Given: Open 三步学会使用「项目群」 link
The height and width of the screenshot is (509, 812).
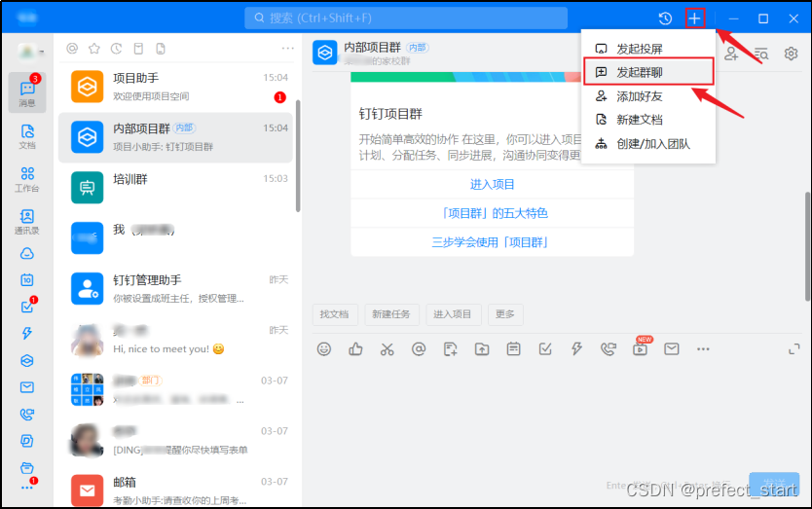Looking at the screenshot, I should pos(492,242).
